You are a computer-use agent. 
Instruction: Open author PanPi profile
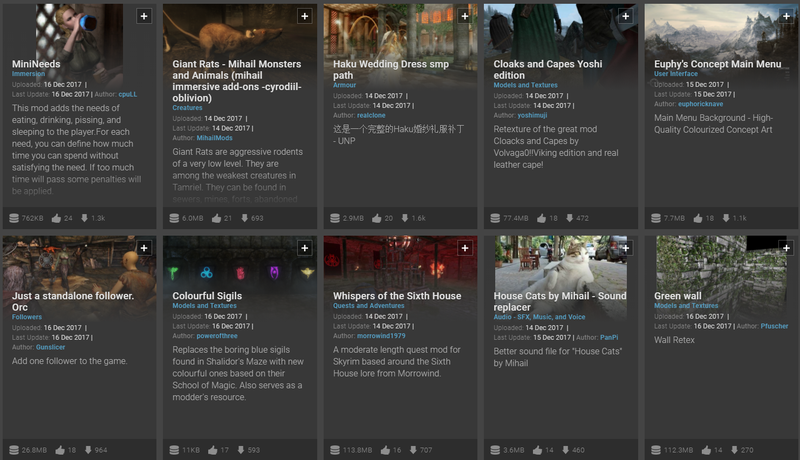609,338
